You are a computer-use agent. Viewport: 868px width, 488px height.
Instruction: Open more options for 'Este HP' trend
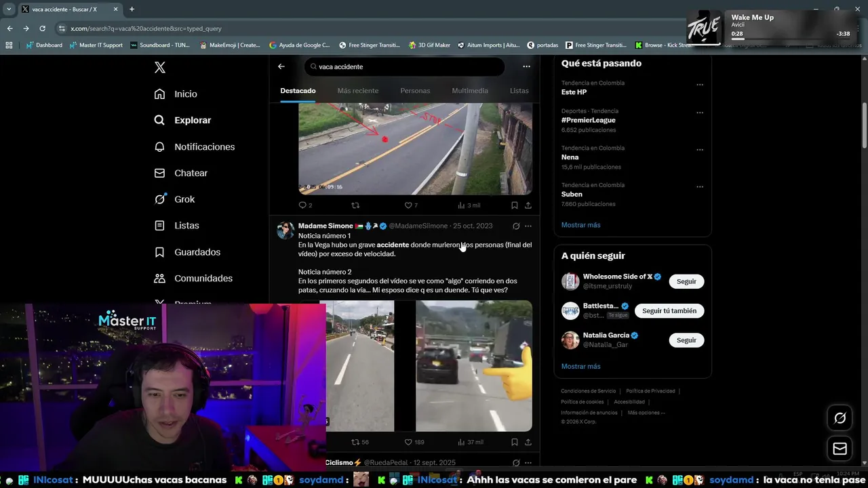tap(700, 85)
